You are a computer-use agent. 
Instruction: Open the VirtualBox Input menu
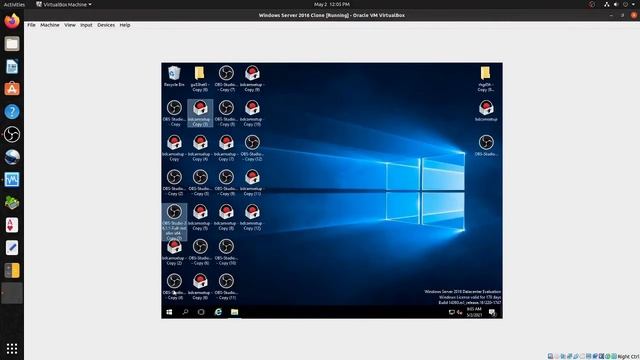coord(86,25)
